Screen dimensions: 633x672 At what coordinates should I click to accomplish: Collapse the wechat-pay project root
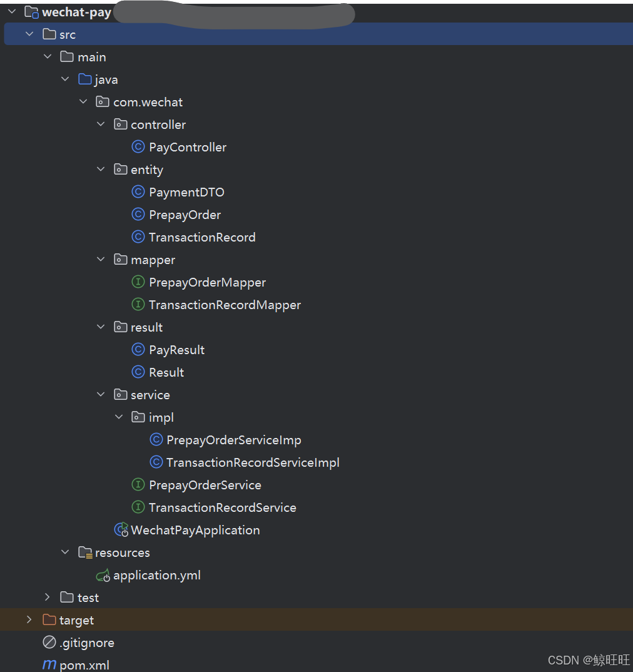pos(12,11)
